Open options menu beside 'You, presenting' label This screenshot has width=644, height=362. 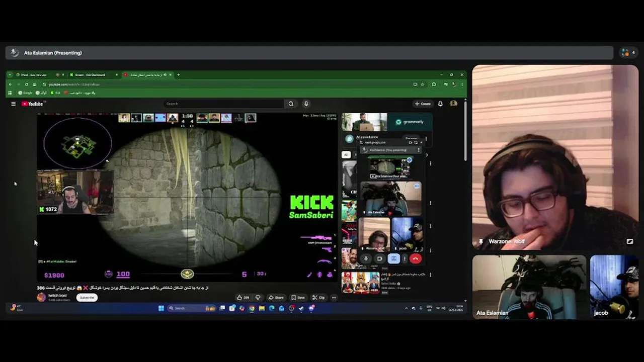click(419, 150)
